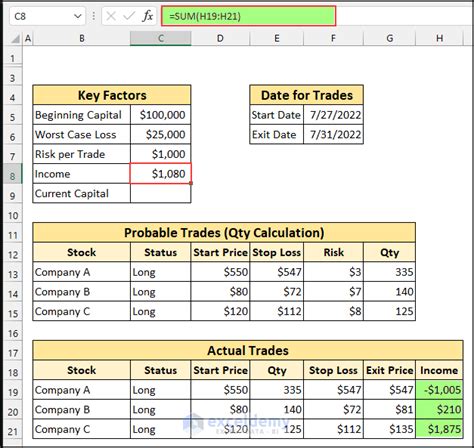Select the -$1,005 Income cell
This screenshot has width=474, height=448.
point(439,390)
